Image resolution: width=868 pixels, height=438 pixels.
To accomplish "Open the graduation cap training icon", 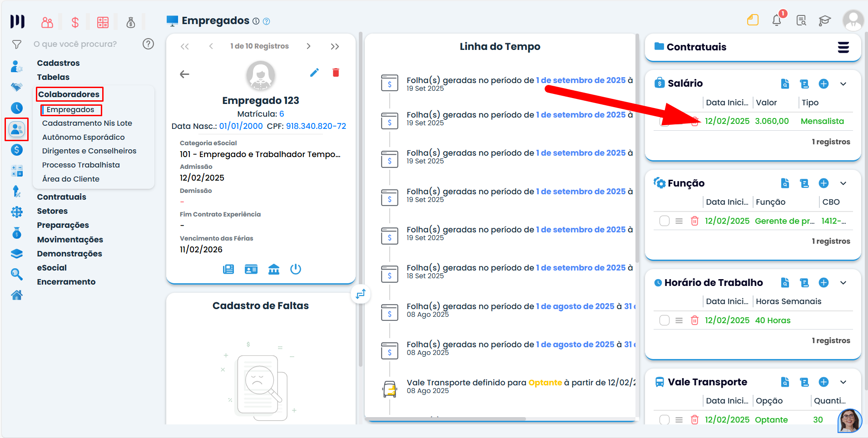I will [x=825, y=20].
